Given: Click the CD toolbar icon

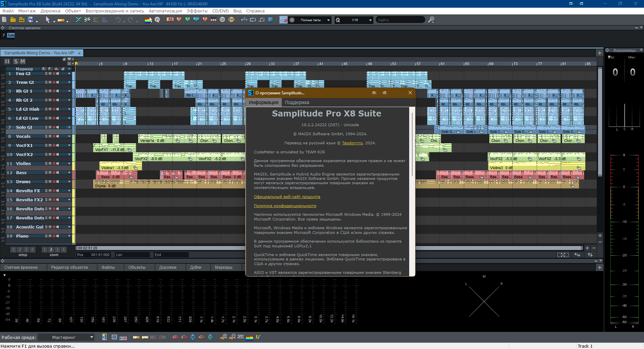Looking at the screenshot, I should point(222,20).
